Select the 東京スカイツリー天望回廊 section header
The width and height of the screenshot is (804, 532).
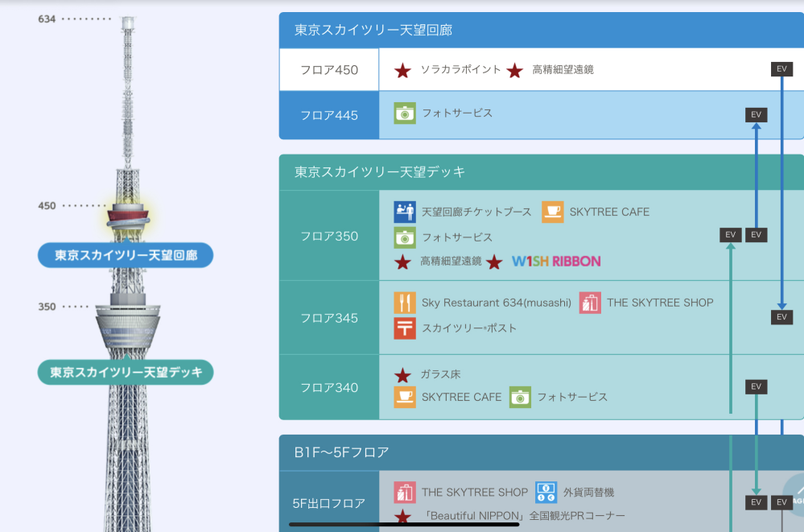(542, 30)
